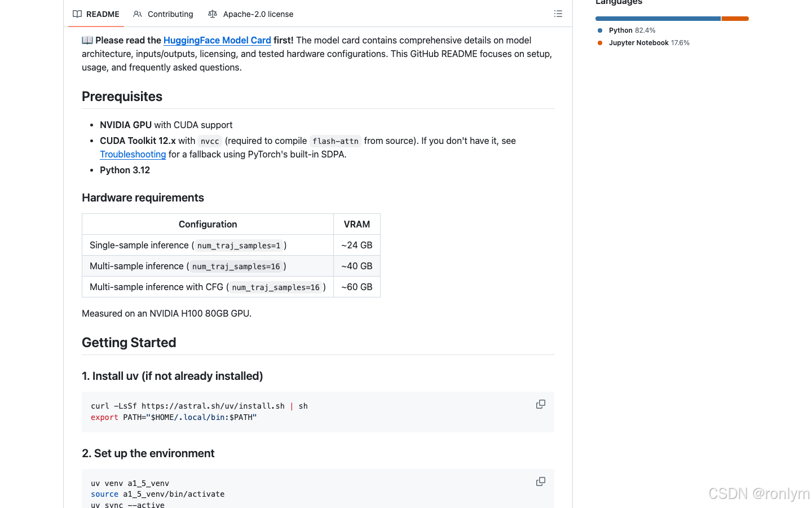Click the README book icon

point(77,14)
